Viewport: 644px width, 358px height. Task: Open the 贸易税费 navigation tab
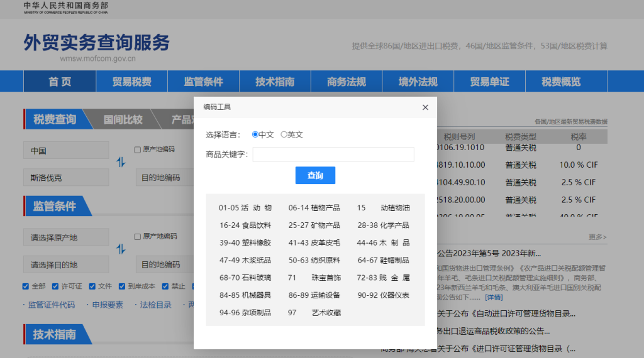point(132,81)
